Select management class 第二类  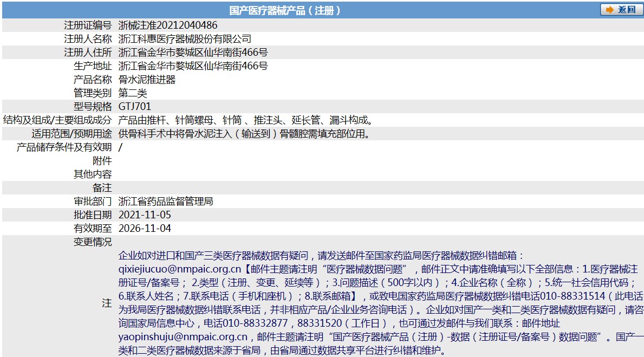point(133,93)
